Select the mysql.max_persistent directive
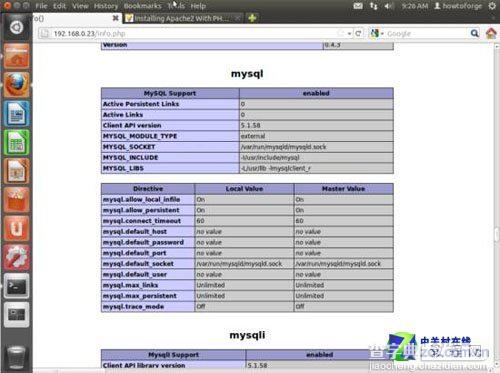The width and height of the screenshot is (500, 373). [140, 296]
